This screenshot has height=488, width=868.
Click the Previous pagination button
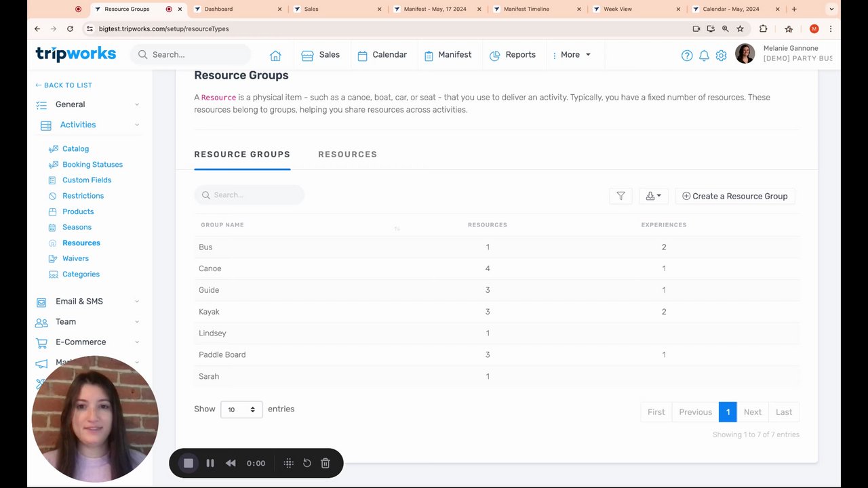click(695, 412)
